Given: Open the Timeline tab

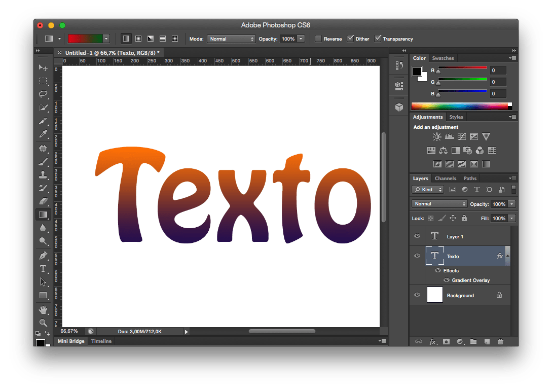Looking at the screenshot, I should coord(101,341).
